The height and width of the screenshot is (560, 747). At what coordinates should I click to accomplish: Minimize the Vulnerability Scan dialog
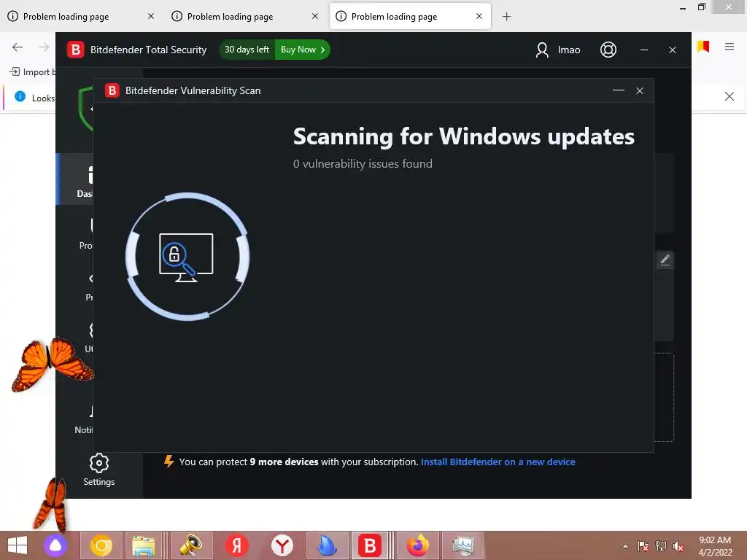(619, 90)
